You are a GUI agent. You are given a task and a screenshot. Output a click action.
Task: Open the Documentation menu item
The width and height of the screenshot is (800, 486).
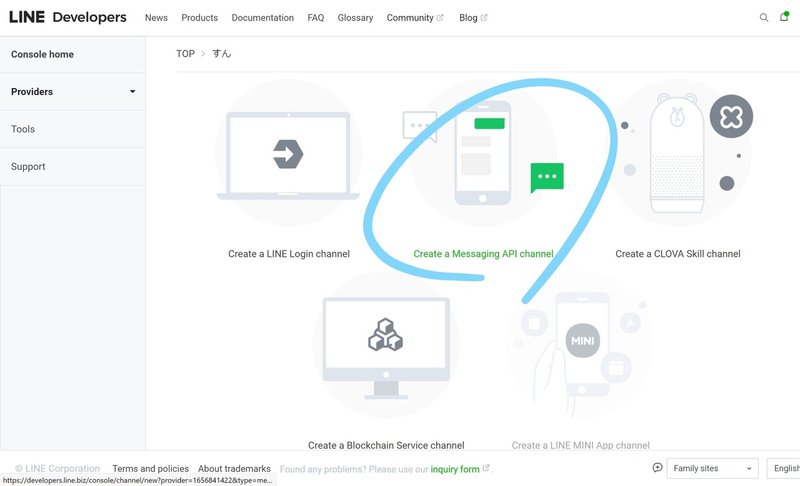tap(263, 18)
